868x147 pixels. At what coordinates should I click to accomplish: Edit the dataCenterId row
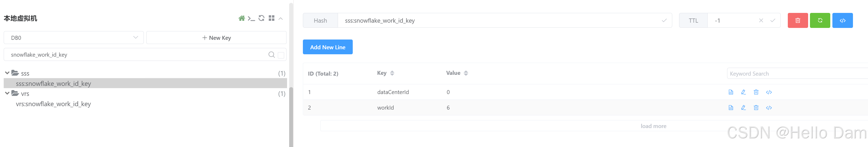click(743, 92)
